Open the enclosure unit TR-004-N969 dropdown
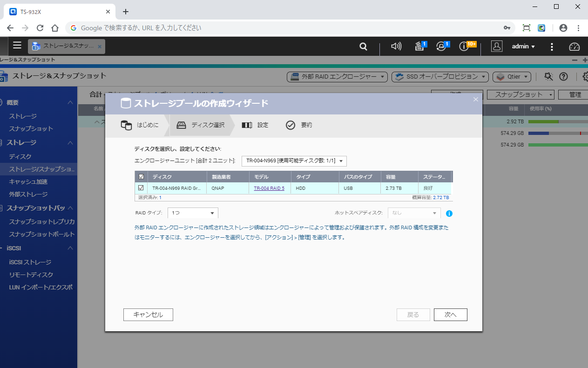Image resolution: width=588 pixels, height=368 pixels. (294, 161)
